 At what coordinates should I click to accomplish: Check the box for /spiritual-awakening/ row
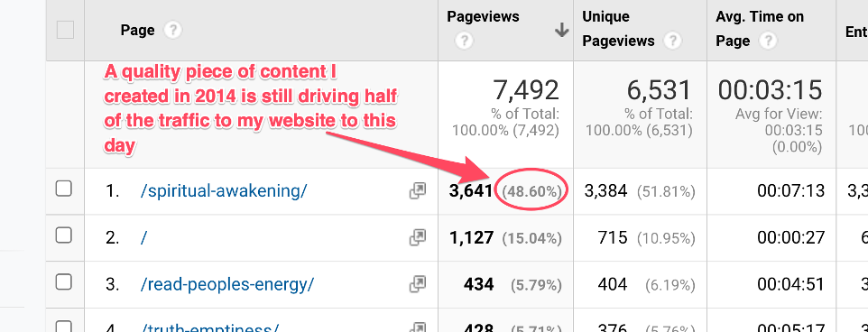[64, 189]
